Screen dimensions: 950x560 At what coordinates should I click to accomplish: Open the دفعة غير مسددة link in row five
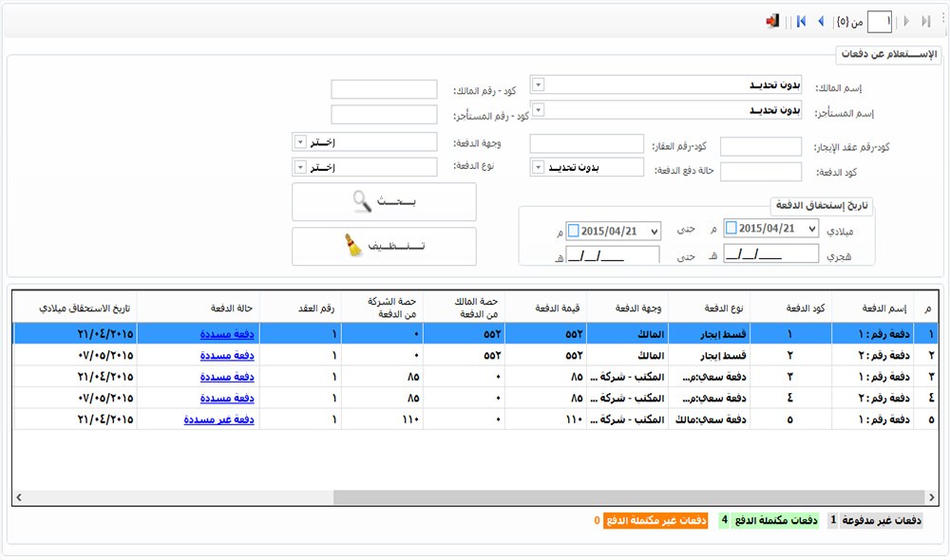pos(219,419)
